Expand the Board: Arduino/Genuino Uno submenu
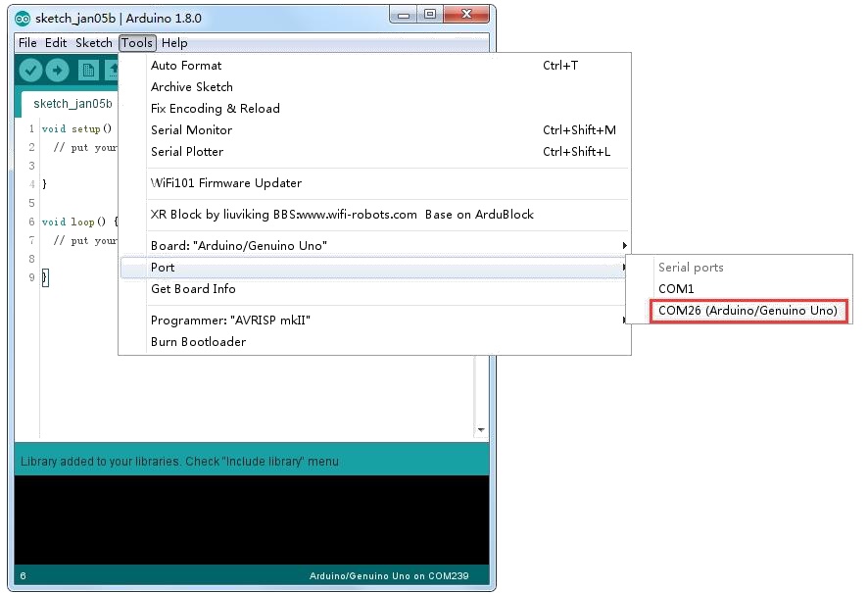The width and height of the screenshot is (868, 593). [375, 246]
